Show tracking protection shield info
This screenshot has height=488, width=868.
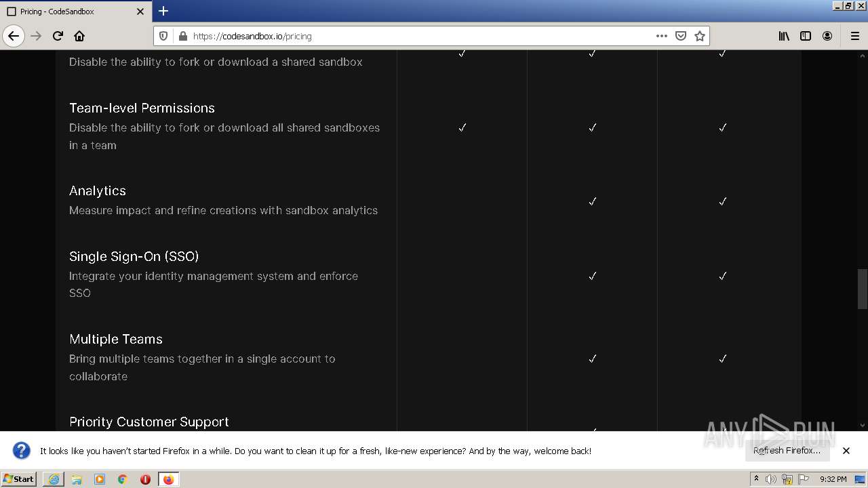coord(163,36)
